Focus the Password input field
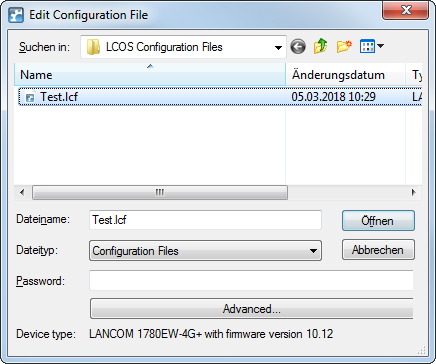The width and height of the screenshot is (436, 364). (251, 281)
